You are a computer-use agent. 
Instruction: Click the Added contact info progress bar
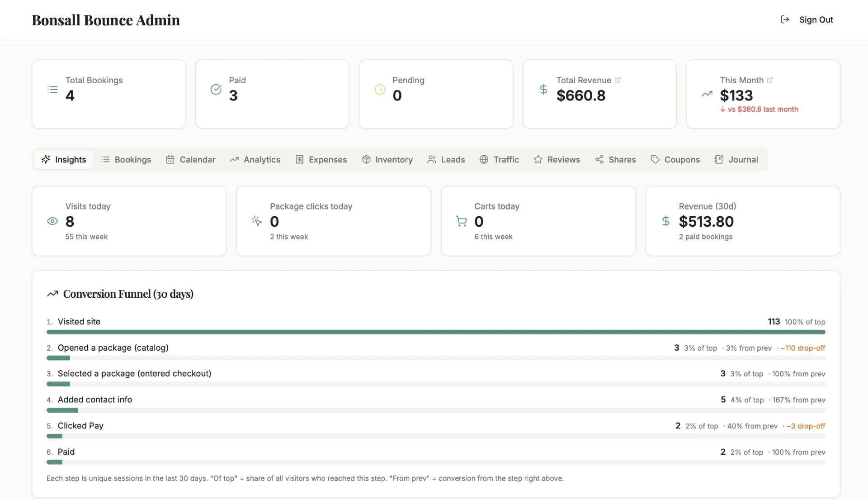coord(436,410)
